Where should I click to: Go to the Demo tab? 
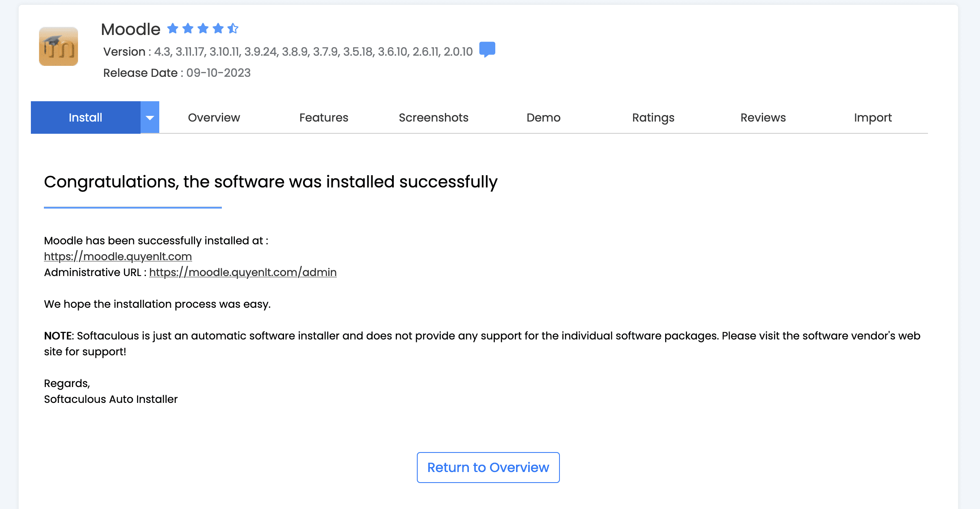pyautogui.click(x=544, y=117)
